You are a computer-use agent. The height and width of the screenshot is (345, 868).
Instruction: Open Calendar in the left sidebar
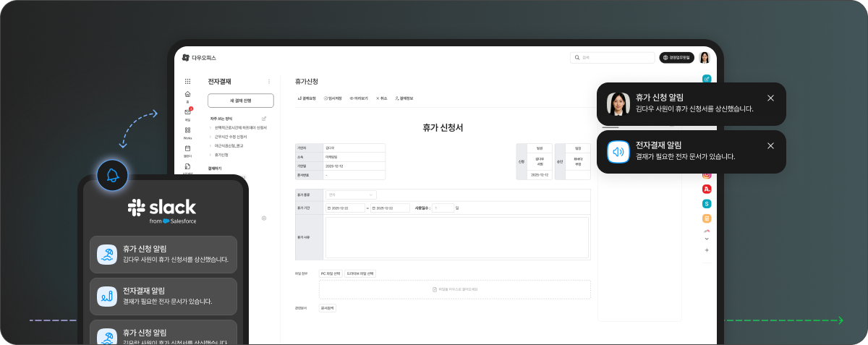click(188, 150)
